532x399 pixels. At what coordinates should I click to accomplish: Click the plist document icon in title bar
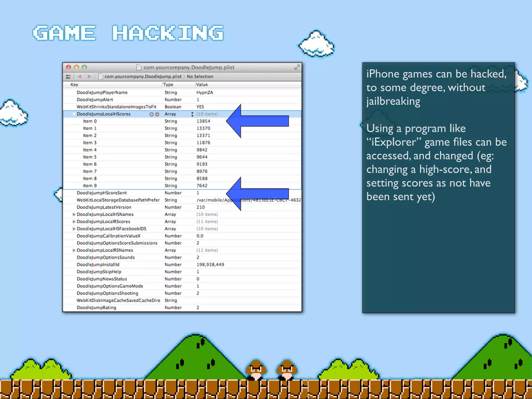click(139, 68)
